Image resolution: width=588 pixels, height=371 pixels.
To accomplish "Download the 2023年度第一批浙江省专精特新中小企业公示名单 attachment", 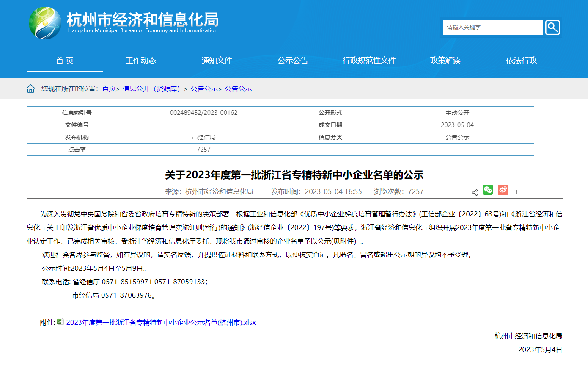I will (x=161, y=322).
